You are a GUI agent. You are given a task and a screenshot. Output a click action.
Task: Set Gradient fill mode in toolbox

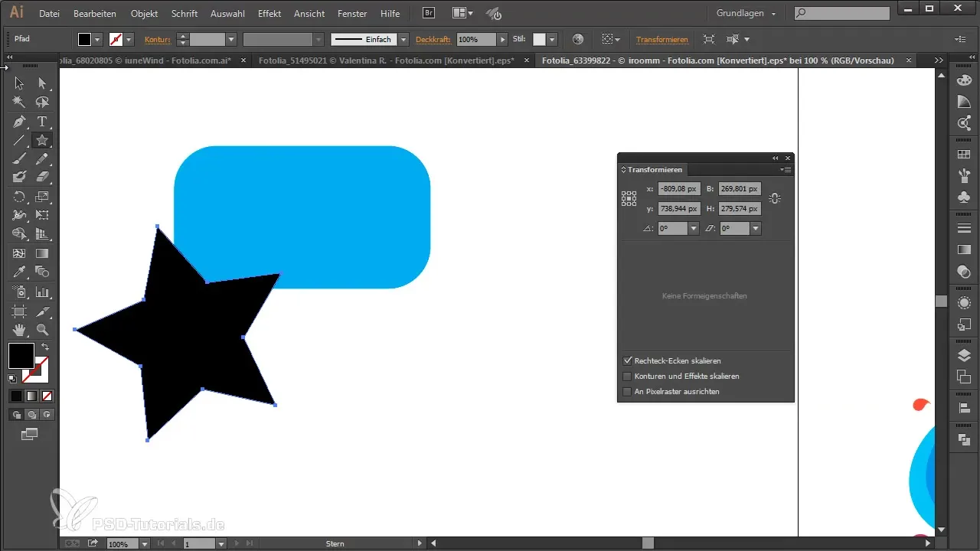click(x=31, y=396)
